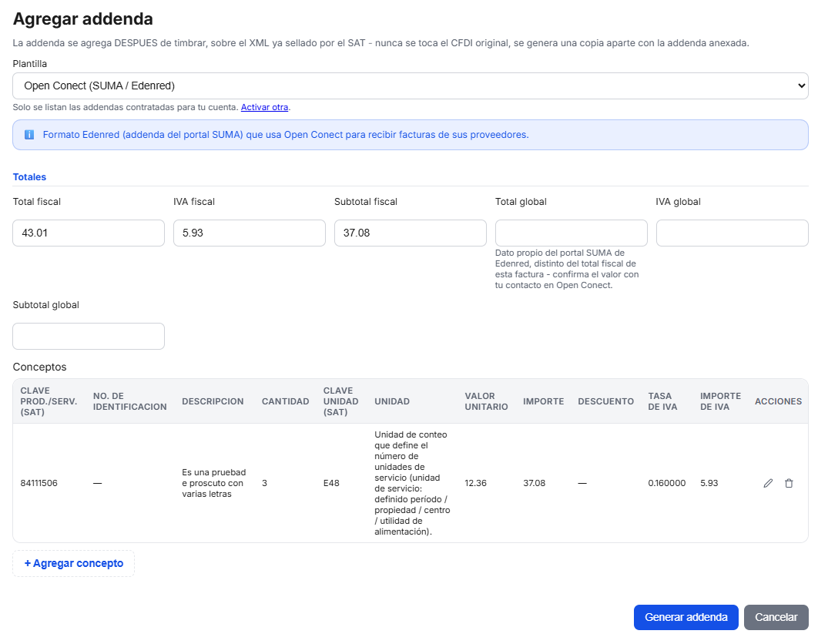Click the Total fiscal input field
818x644 pixels.
[x=89, y=233]
